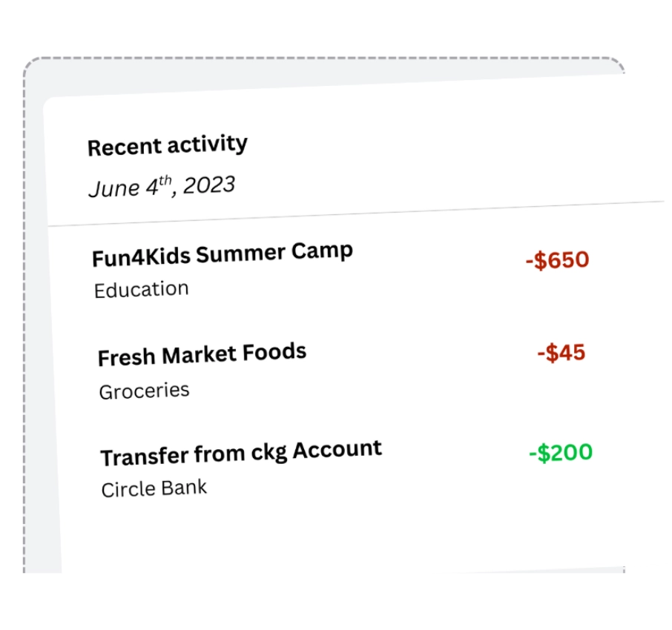Click the word Bank in Circle Bank
Viewport: 672px width, 630px height.
[187, 488]
